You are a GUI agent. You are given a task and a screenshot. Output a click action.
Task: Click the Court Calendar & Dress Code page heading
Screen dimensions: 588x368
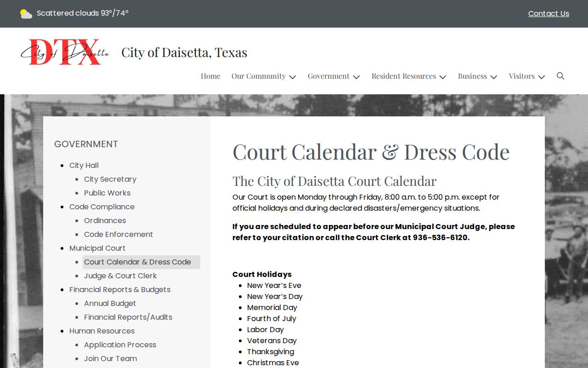click(x=371, y=152)
